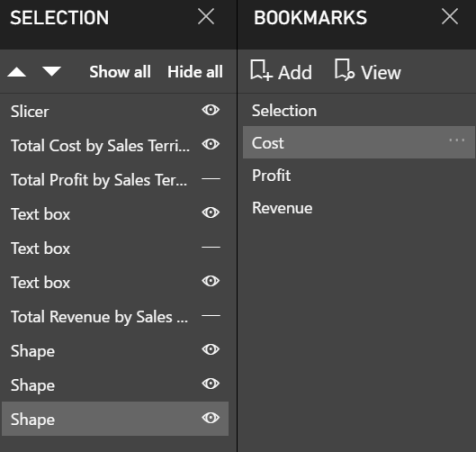Image resolution: width=476 pixels, height=452 pixels.
Task: Move selected layer up with up arrow
Action: pos(17,72)
